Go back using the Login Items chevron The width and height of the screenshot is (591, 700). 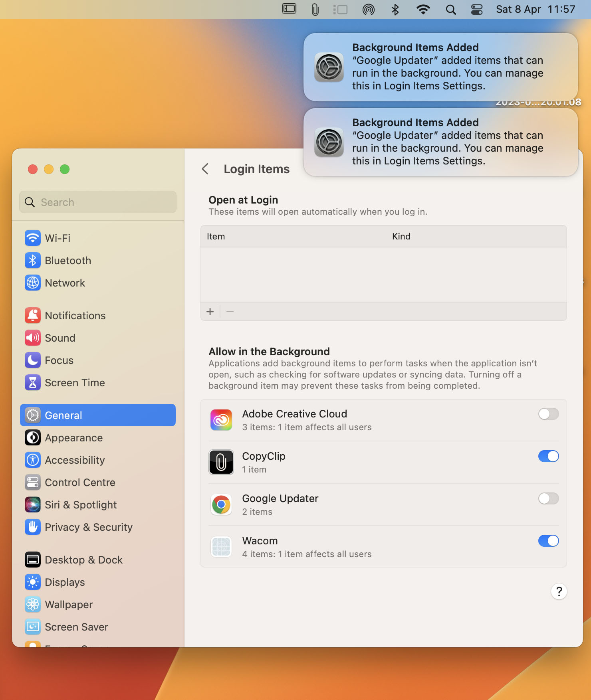click(x=205, y=169)
